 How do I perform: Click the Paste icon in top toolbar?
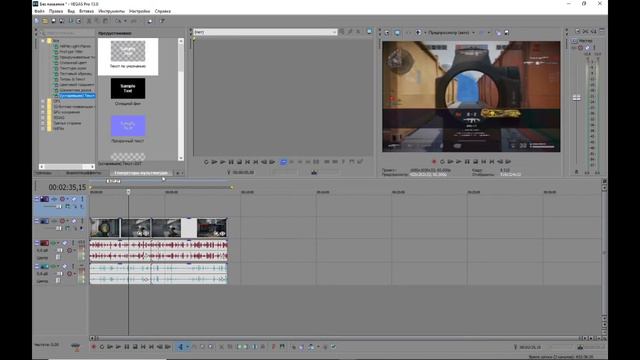point(105,21)
